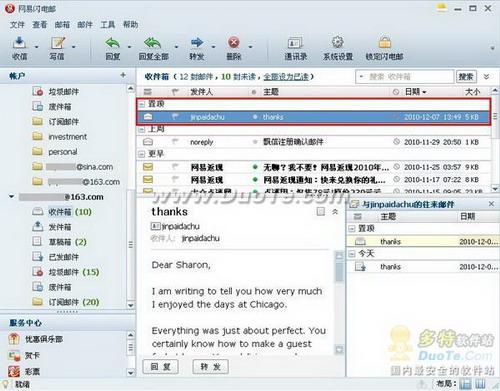Open the 回复 dropdown arrow

pyautogui.click(x=129, y=47)
